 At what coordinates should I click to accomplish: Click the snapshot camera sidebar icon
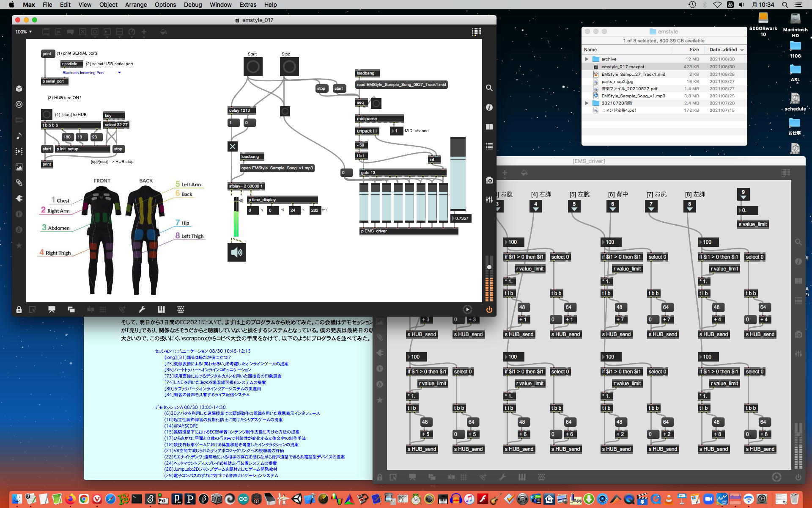pos(489,180)
